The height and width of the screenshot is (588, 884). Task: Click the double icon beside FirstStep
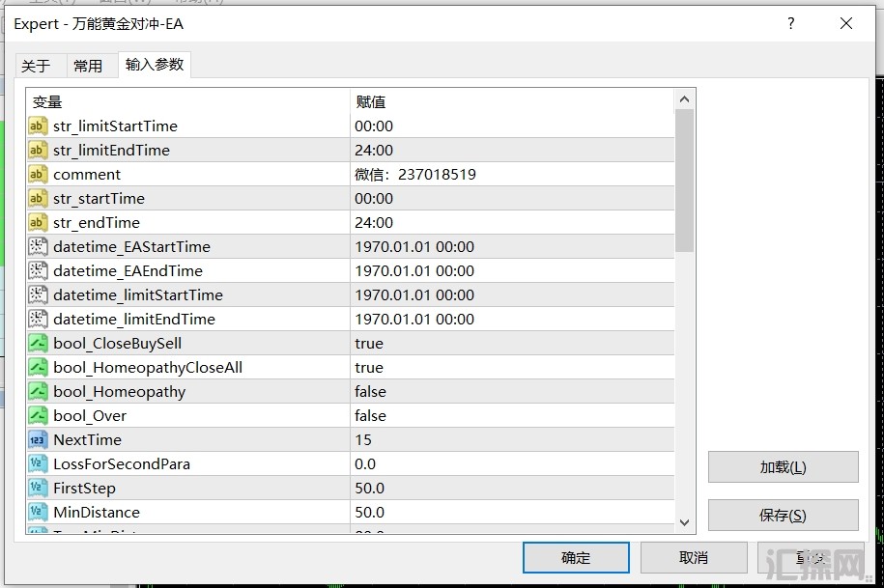(x=38, y=489)
